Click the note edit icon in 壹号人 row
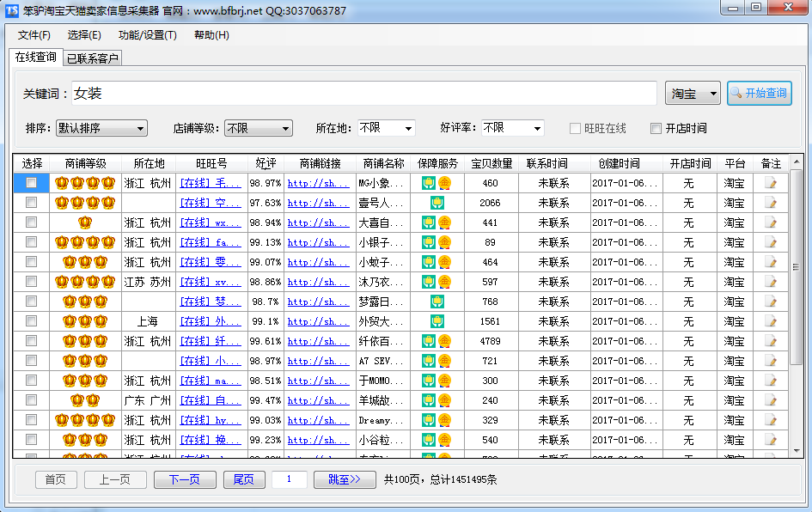812x512 pixels. tap(771, 203)
